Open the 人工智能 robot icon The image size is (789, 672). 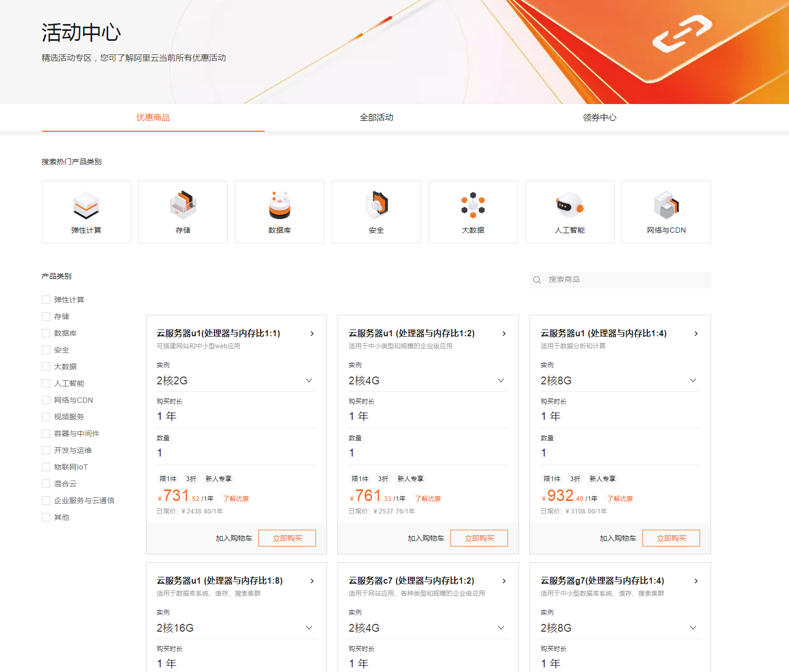tap(570, 212)
